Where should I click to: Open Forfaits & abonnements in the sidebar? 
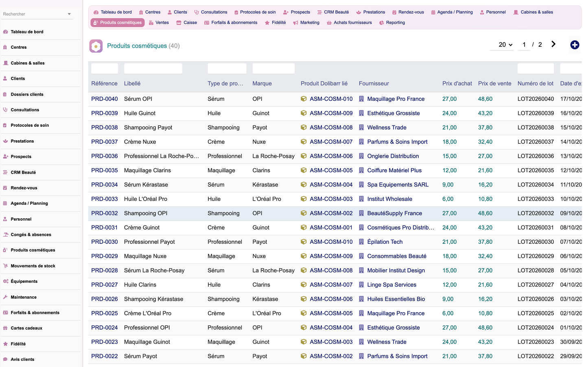coord(35,313)
